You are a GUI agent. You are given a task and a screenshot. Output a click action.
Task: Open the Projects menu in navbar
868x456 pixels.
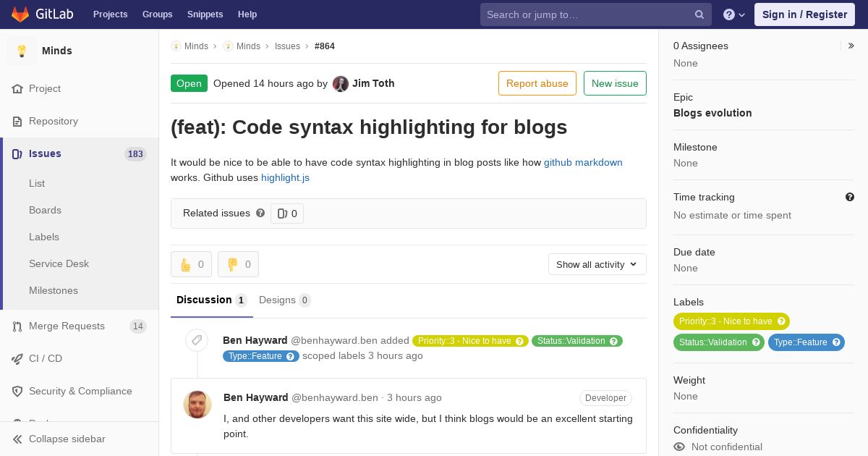click(111, 14)
